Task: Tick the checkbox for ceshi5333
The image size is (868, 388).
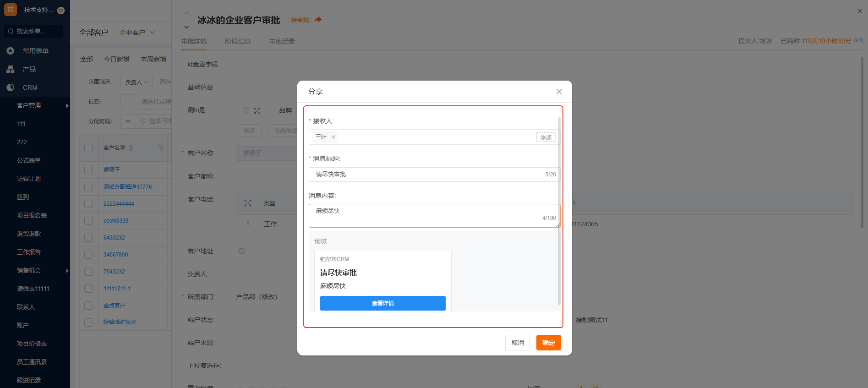Action: 88,221
